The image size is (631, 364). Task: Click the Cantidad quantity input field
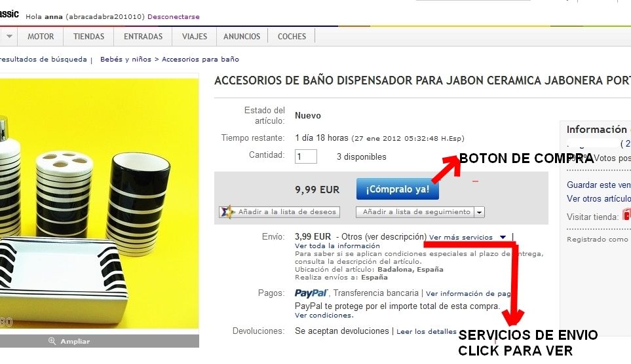306,156
